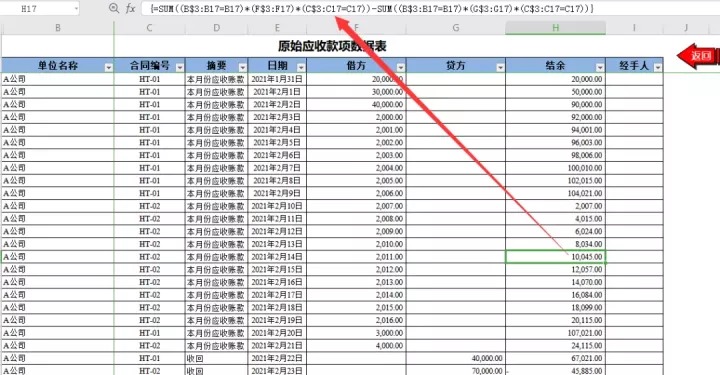Click 结余 cell showing 90,000.00
Screen dimensions: 720x375
coord(556,105)
